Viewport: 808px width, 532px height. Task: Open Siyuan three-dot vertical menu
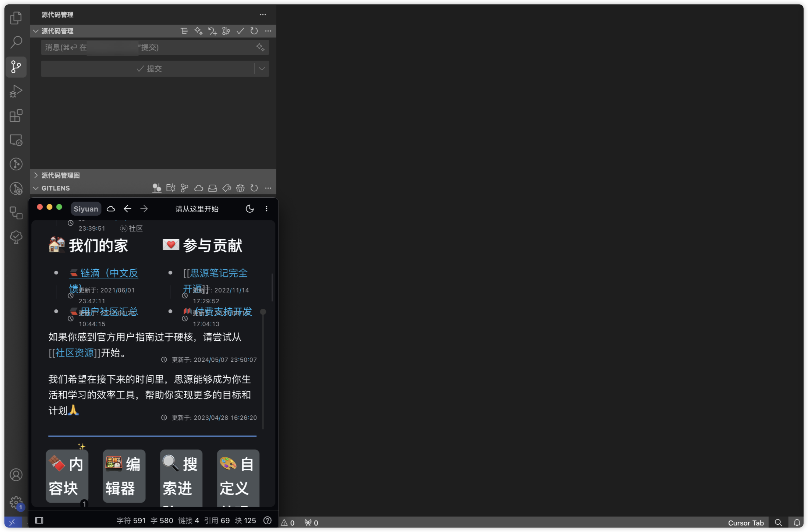pos(266,209)
